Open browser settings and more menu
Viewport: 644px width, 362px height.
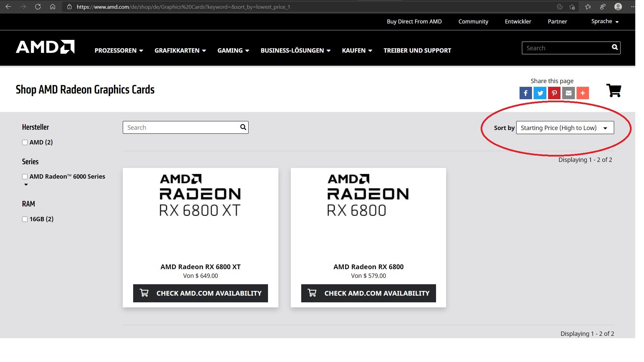point(633,7)
